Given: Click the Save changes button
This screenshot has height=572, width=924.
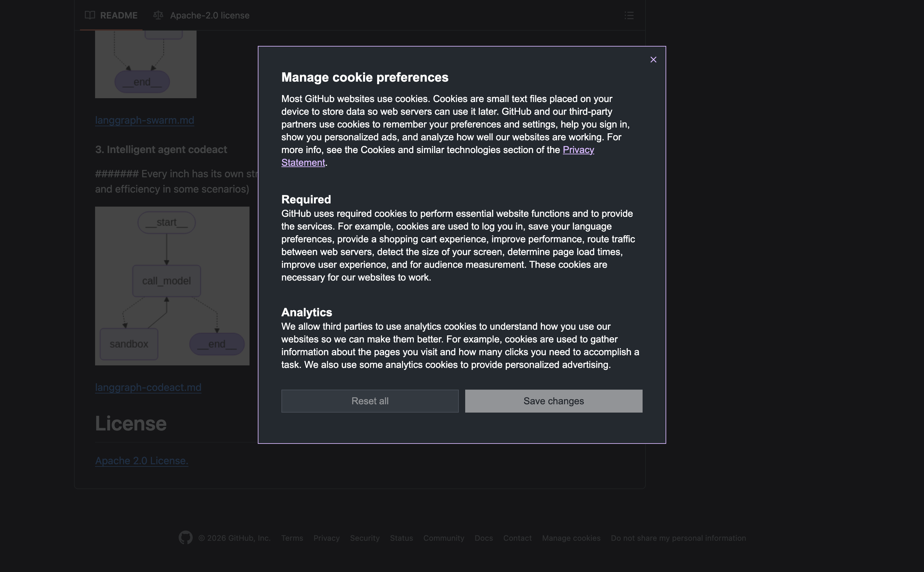Looking at the screenshot, I should [554, 401].
